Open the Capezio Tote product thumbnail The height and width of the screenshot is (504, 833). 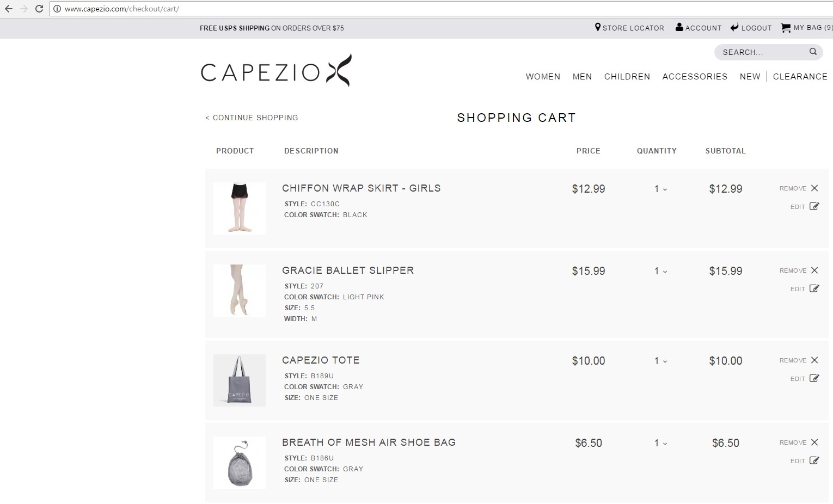pos(240,380)
